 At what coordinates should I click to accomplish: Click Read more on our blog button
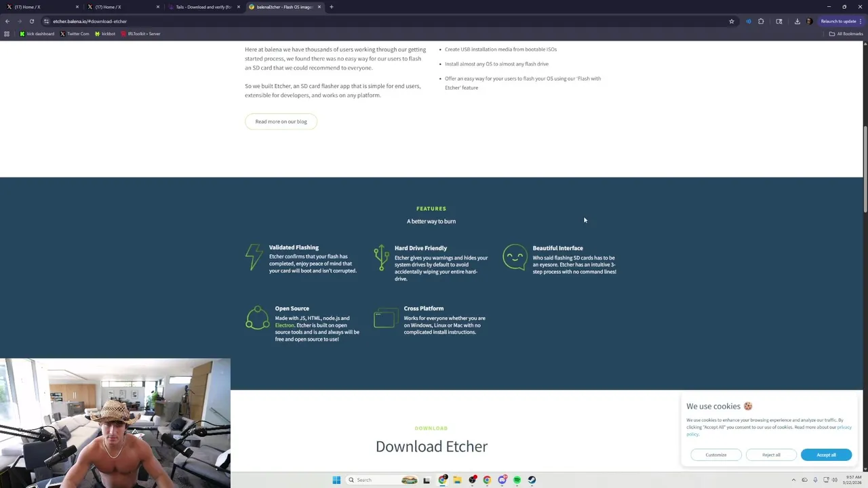coord(281,121)
